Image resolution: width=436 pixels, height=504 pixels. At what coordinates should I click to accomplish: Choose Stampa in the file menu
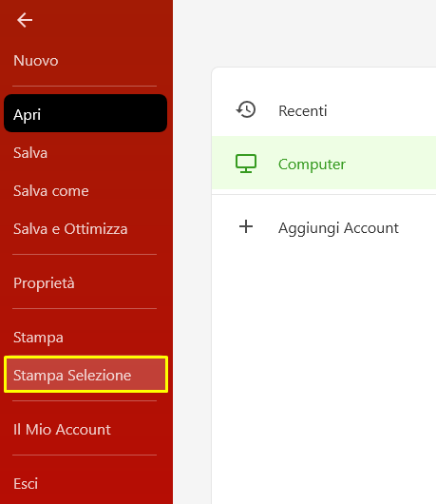pos(38,338)
